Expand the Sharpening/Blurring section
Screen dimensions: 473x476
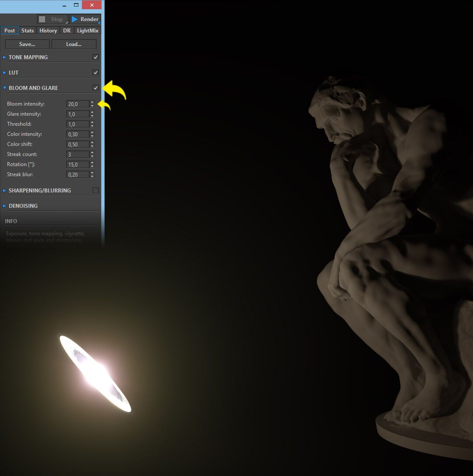[x=4, y=190]
